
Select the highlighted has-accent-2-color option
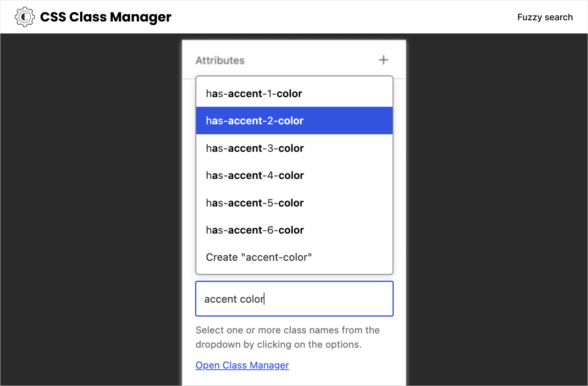(254, 121)
